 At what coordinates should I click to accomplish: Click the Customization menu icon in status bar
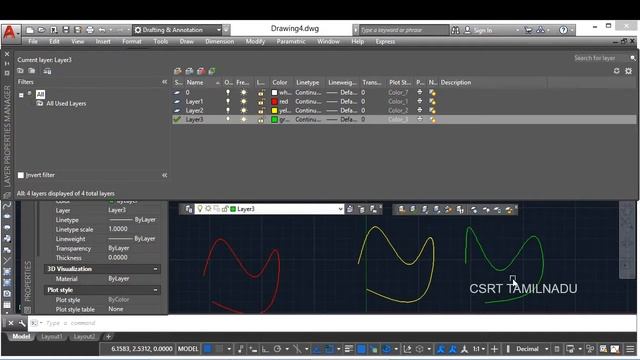[630, 349]
